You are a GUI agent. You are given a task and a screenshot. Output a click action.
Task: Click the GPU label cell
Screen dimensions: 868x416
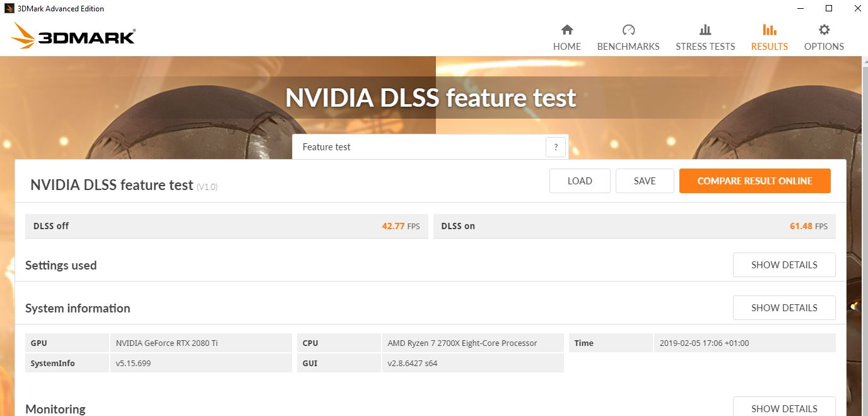pos(67,343)
